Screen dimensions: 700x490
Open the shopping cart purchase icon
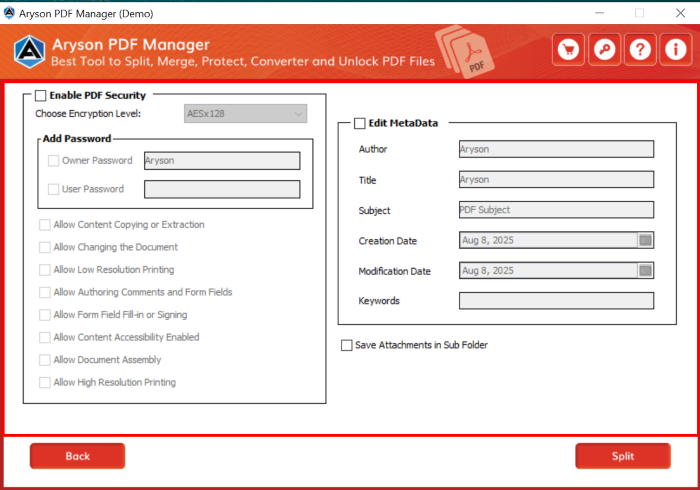click(568, 50)
